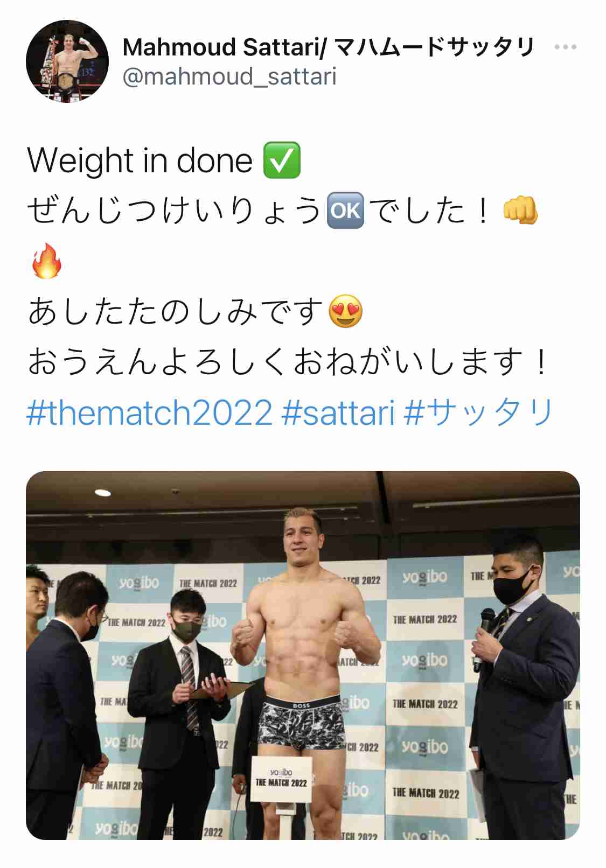Open the @mahmoud_sattari handle
This screenshot has width=606, height=868.
(229, 76)
